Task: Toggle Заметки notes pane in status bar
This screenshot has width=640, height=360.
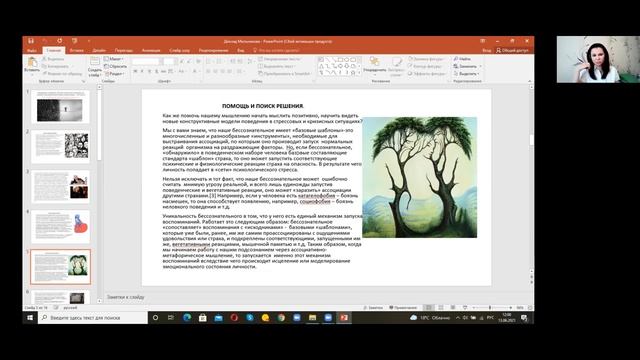Action: [x=373, y=308]
